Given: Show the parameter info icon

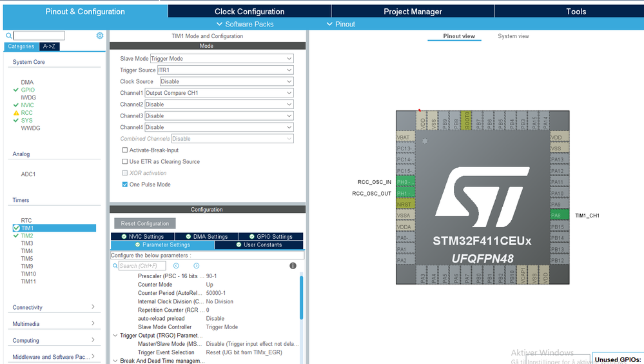Looking at the screenshot, I should click(x=293, y=266).
